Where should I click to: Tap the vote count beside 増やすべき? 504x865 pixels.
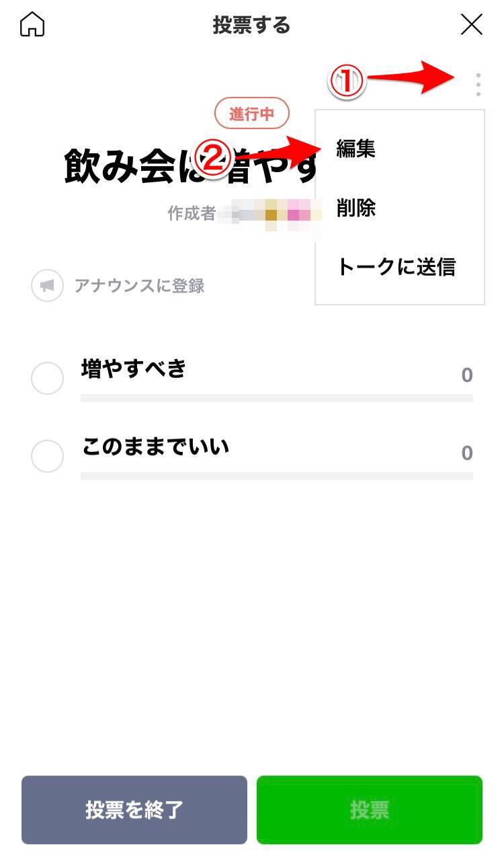coord(466,375)
